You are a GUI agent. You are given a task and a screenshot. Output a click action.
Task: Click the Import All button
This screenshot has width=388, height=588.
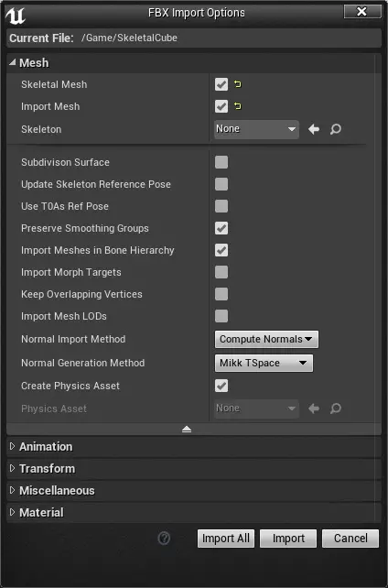tap(226, 539)
